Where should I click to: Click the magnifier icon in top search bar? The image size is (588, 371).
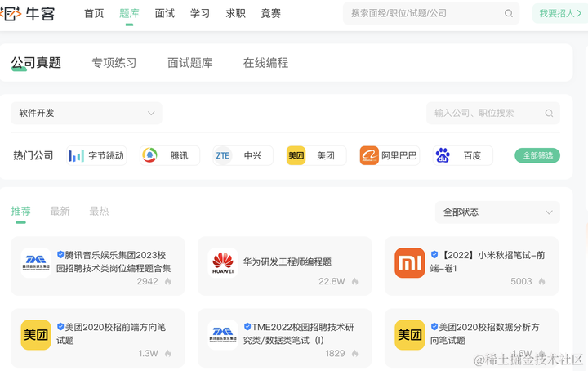click(509, 14)
